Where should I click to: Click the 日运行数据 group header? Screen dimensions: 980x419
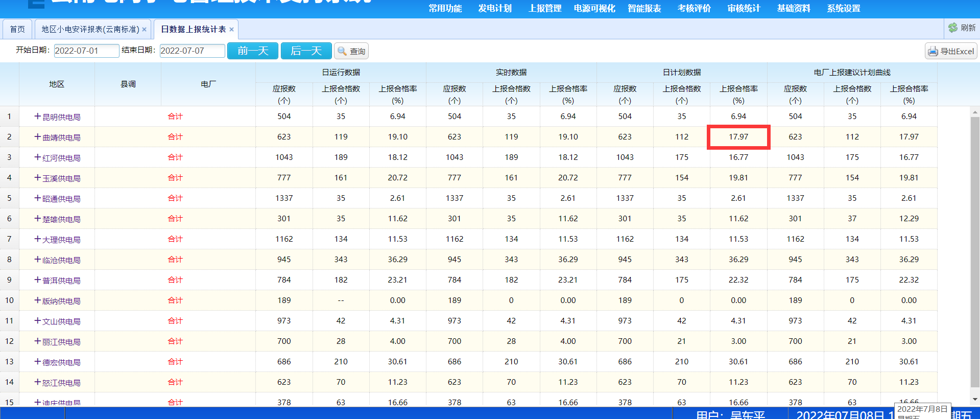(x=341, y=72)
